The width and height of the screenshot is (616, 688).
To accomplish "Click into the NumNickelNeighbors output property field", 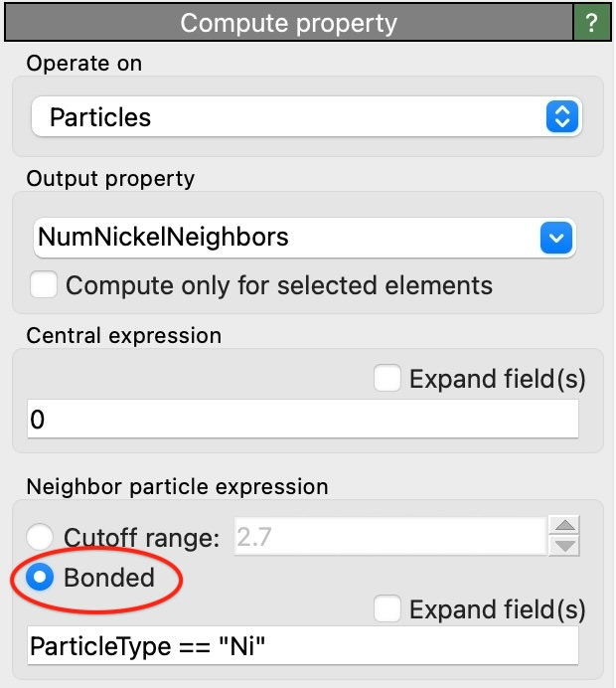I will click(283, 237).
